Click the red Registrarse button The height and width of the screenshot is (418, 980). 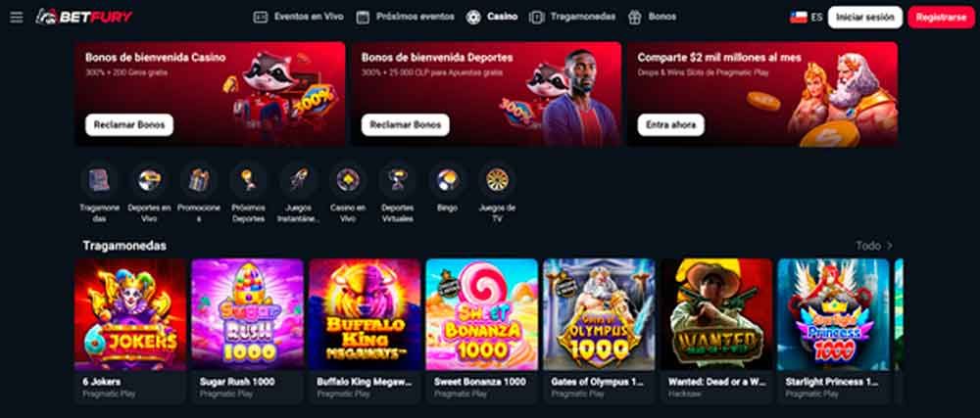point(941,18)
